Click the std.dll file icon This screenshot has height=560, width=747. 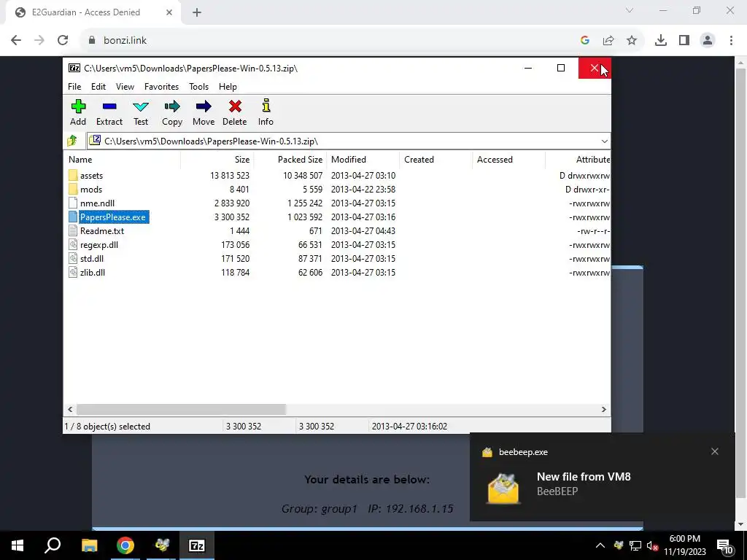[x=73, y=258]
